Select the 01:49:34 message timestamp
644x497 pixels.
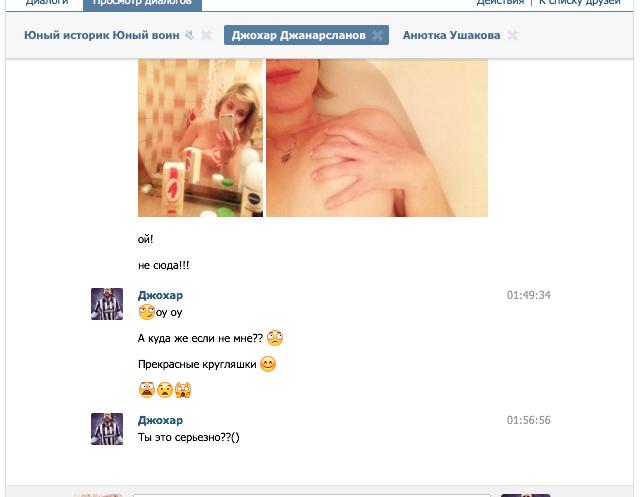[529, 295]
